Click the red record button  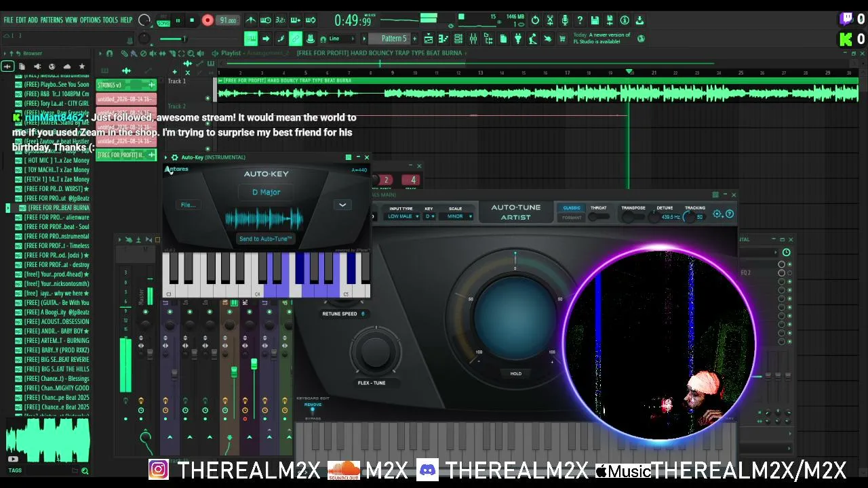click(208, 20)
